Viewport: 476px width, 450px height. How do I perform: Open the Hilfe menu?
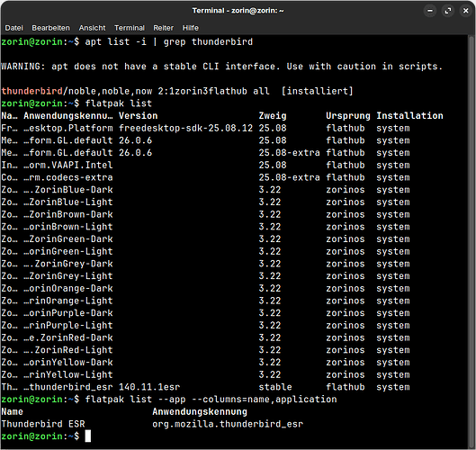191,28
